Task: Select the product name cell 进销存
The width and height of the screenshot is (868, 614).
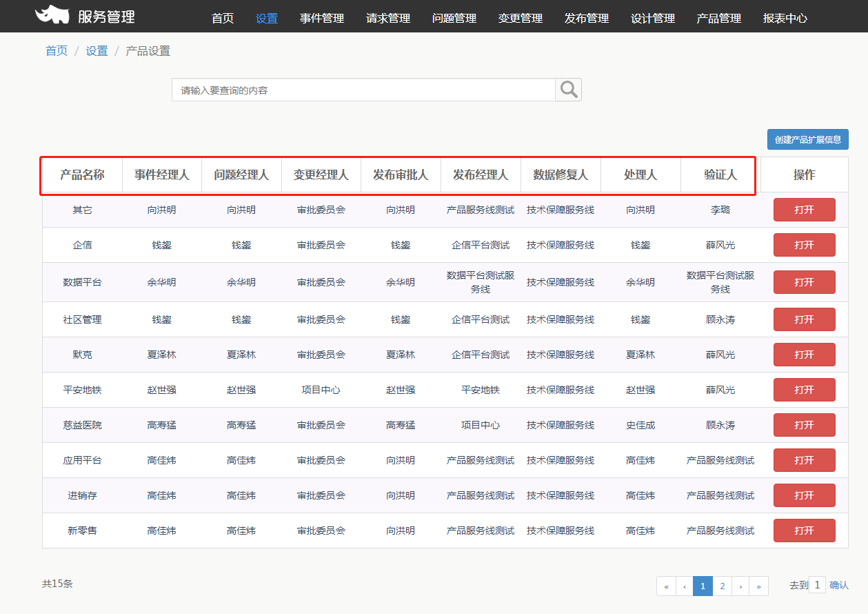Action: click(82, 495)
